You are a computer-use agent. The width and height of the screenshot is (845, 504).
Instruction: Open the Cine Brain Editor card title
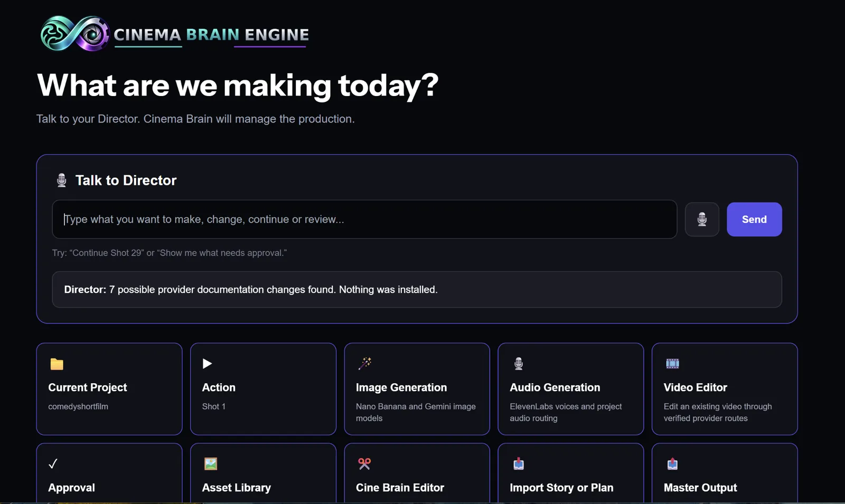[x=400, y=488]
